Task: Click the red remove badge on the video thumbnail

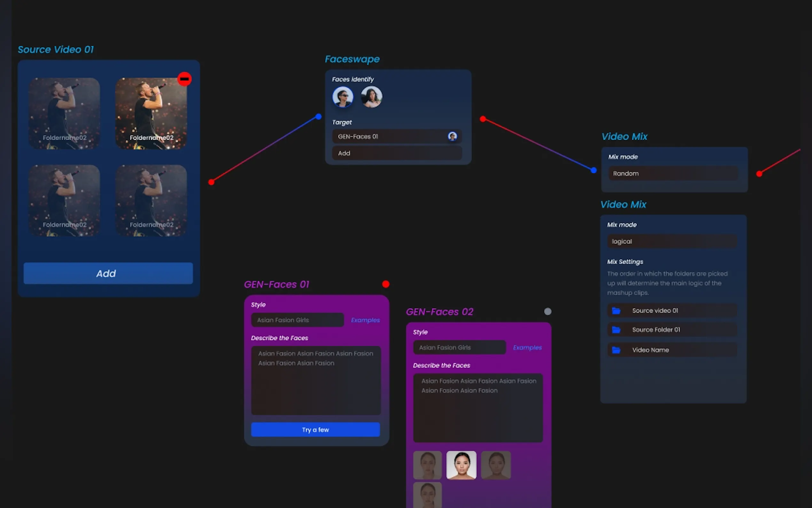Action: 184,79
